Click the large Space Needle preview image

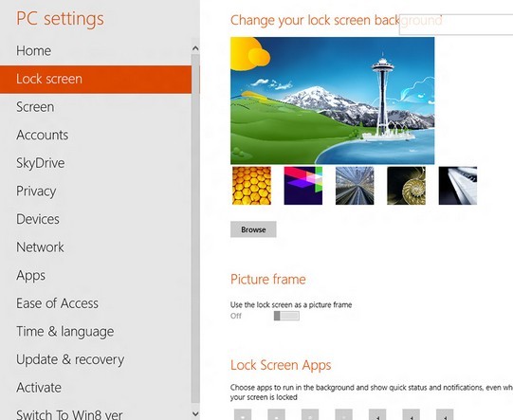click(333, 100)
